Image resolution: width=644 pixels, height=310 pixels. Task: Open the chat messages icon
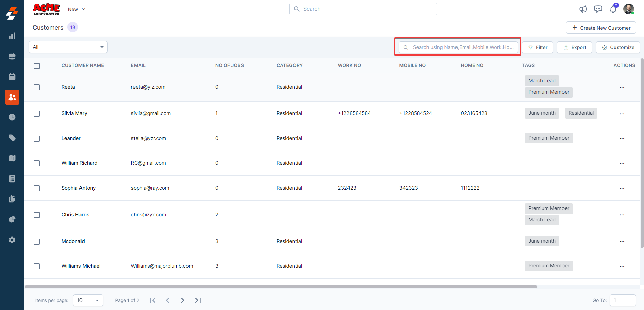point(598,9)
